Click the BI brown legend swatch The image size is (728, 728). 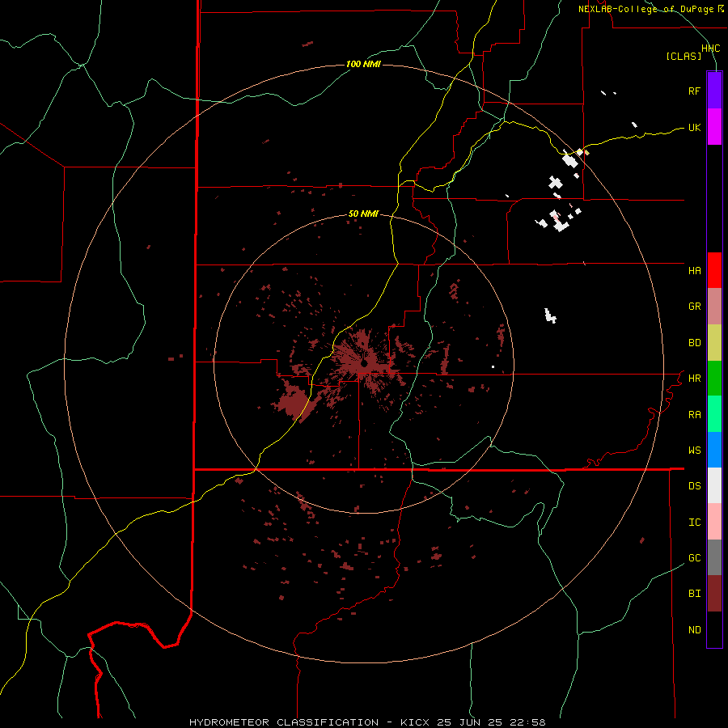pos(714,594)
